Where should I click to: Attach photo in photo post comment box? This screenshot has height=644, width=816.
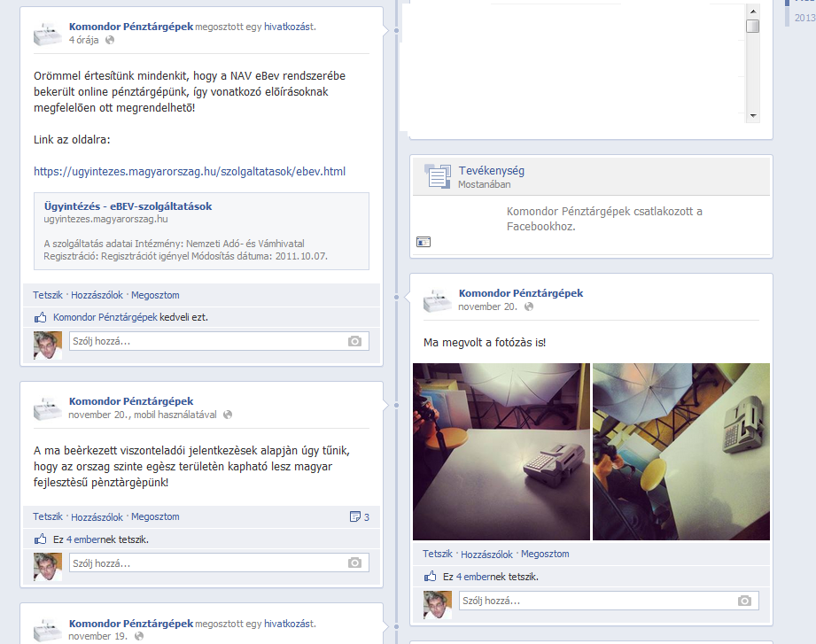745,601
